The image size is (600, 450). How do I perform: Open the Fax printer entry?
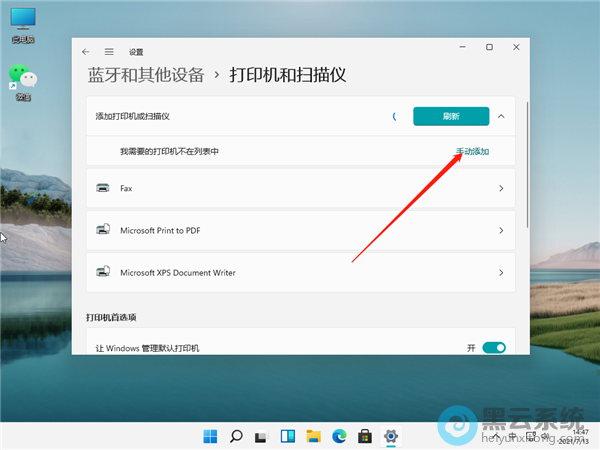[300, 187]
